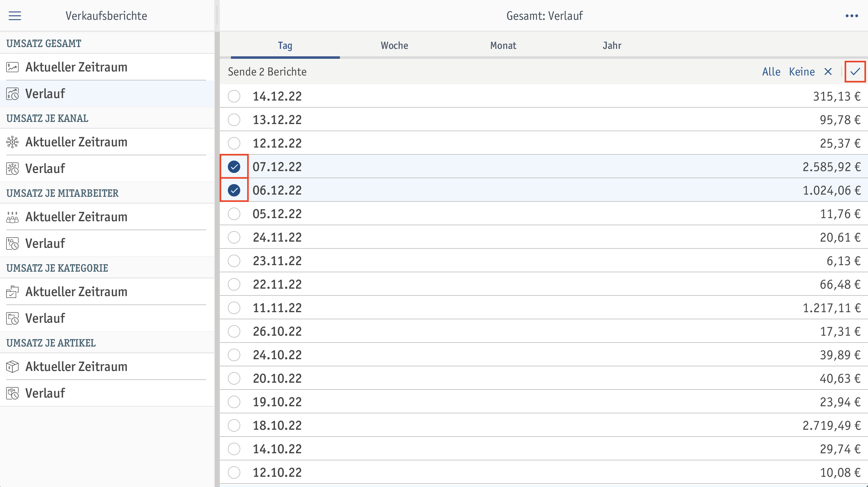868x487 pixels.
Task: Click the date 18.10.22
Action: (277, 425)
